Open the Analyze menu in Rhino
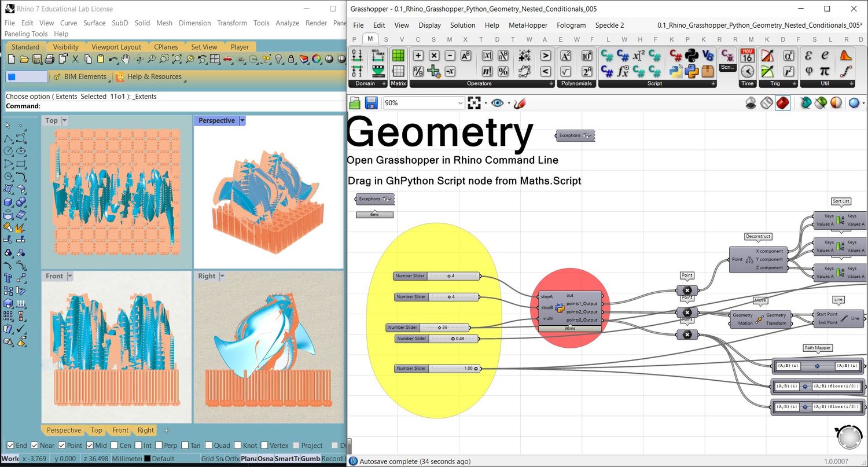 click(x=287, y=23)
